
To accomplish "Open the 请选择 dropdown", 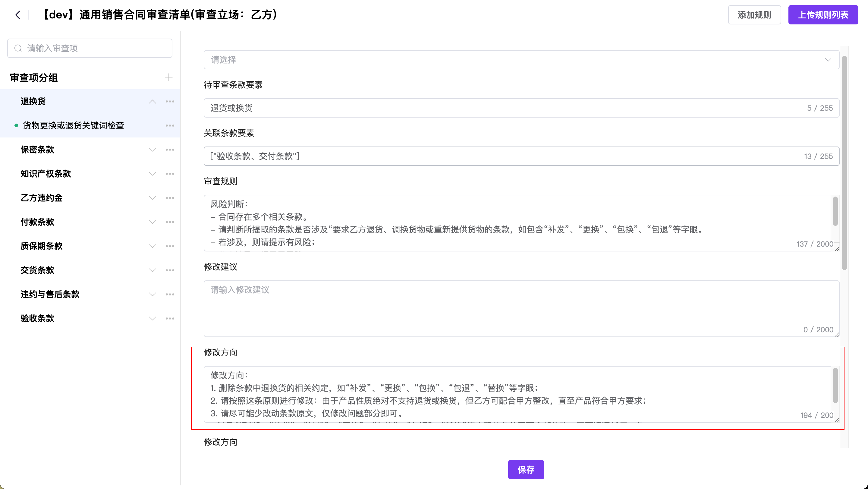I will tap(521, 60).
